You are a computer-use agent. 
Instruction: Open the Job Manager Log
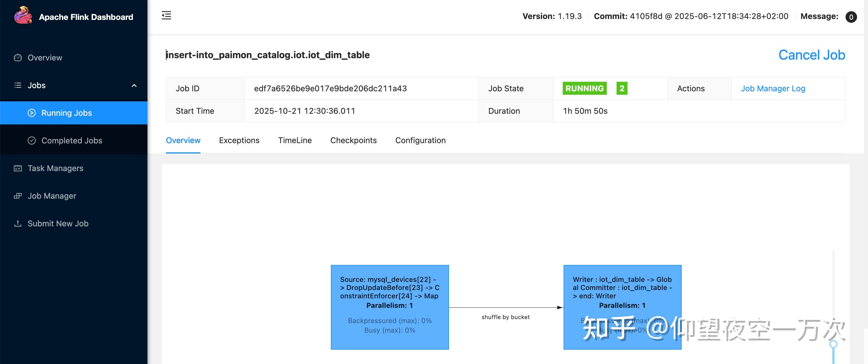773,88
